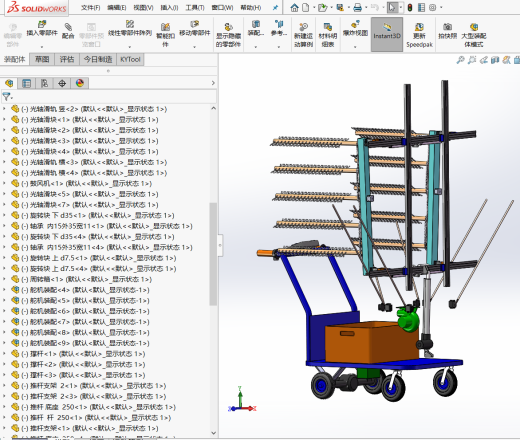Open the 工具(T) menu
Viewport: 520px width, 440px height.
[195, 7]
